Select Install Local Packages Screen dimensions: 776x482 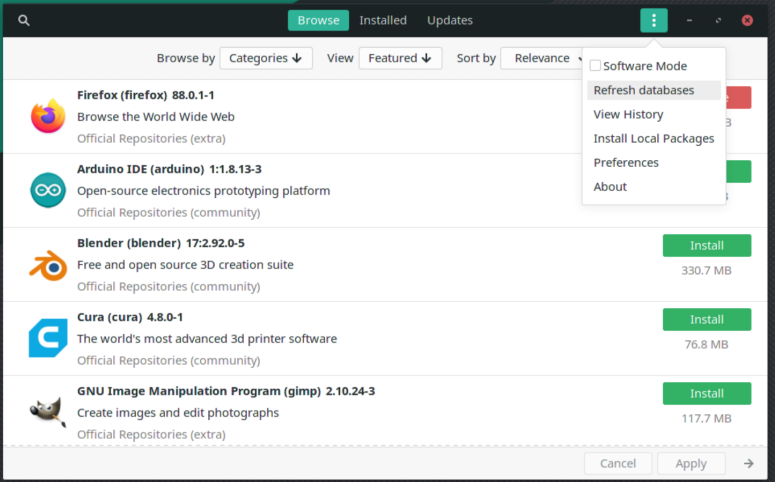pyautogui.click(x=653, y=139)
